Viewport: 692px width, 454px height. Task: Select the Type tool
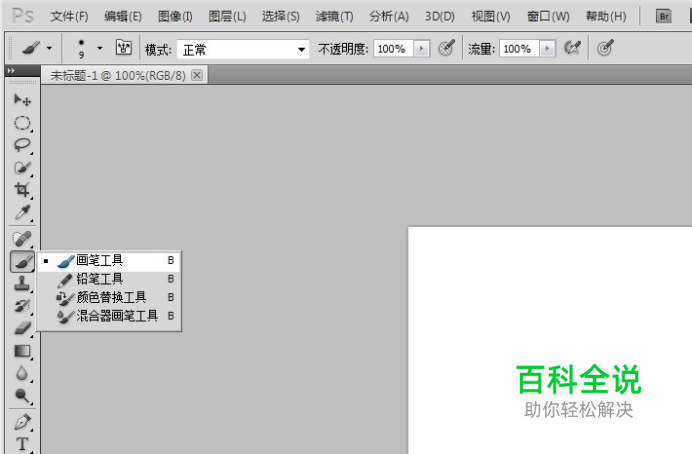pyautogui.click(x=22, y=444)
